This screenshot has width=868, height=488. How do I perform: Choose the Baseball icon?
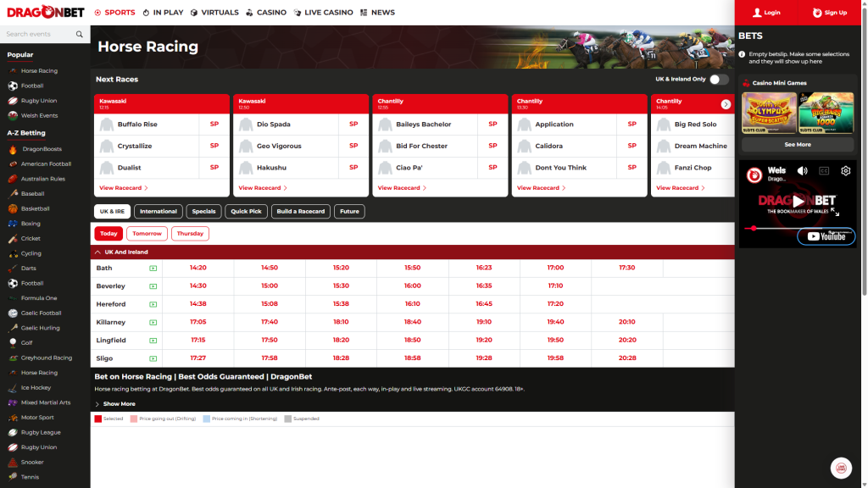click(13, 194)
